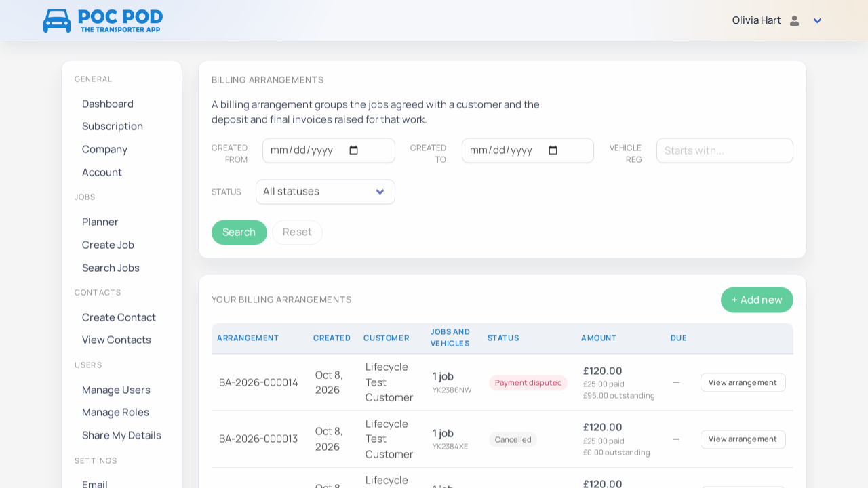
Task: Select Create Contact in sidebar
Action: (119, 317)
